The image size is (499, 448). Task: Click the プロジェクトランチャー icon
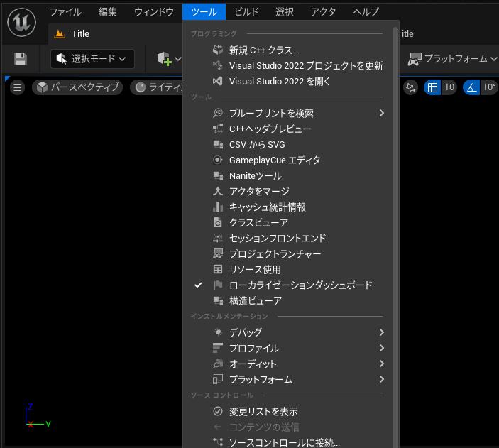click(x=218, y=253)
